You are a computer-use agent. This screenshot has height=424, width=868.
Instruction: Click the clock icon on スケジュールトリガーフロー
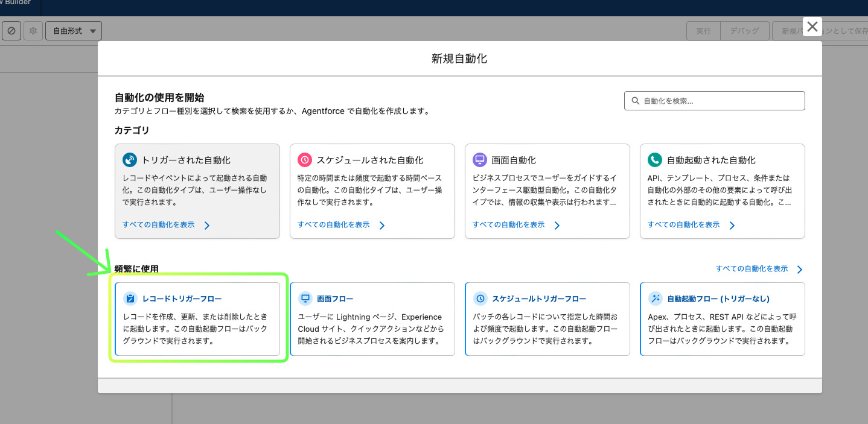(480, 299)
